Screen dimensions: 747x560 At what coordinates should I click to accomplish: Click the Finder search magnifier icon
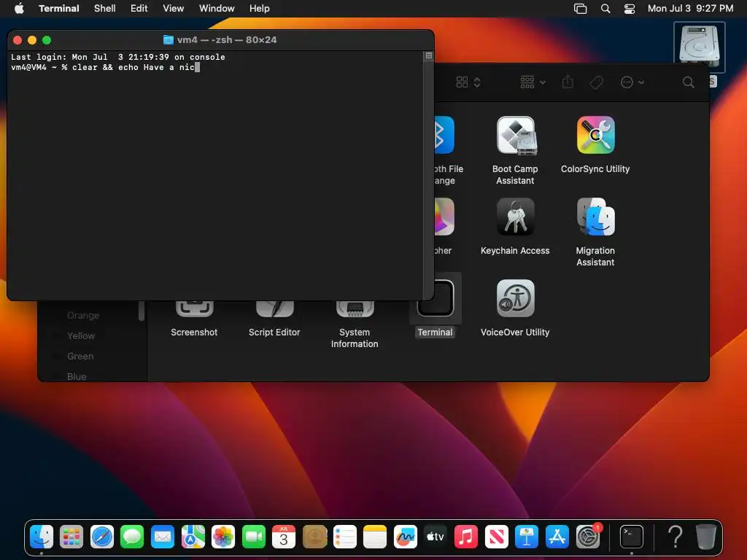(x=688, y=82)
